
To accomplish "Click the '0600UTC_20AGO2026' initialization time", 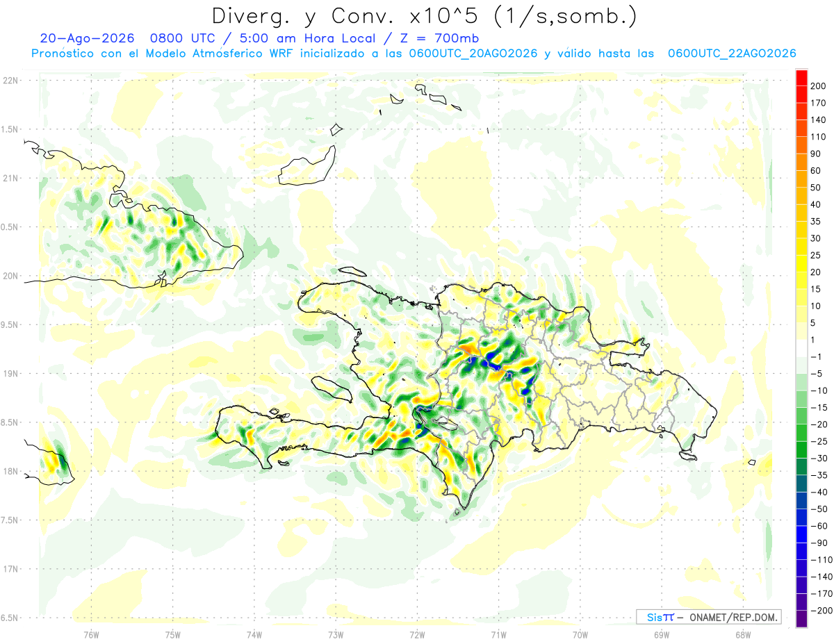I will point(473,53).
